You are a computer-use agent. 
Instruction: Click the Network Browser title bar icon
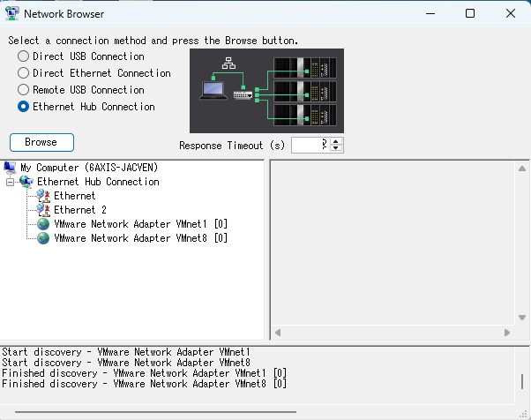pyautogui.click(x=12, y=13)
